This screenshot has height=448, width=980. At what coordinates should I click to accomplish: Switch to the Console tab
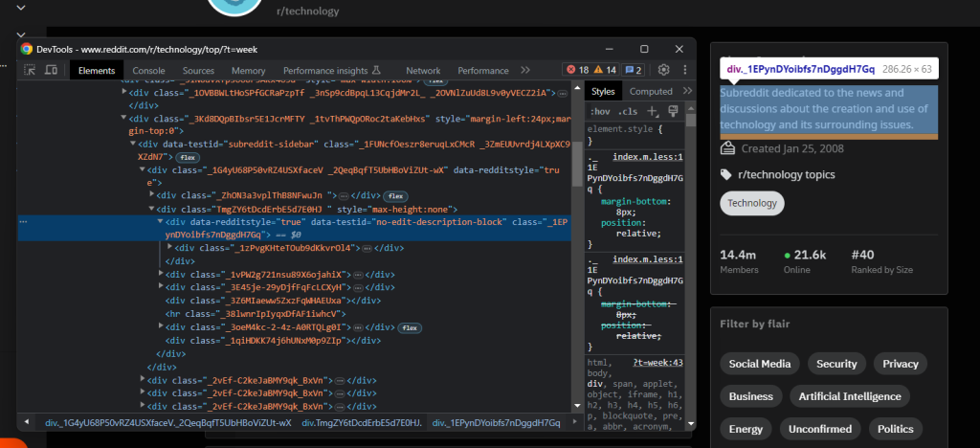click(148, 70)
